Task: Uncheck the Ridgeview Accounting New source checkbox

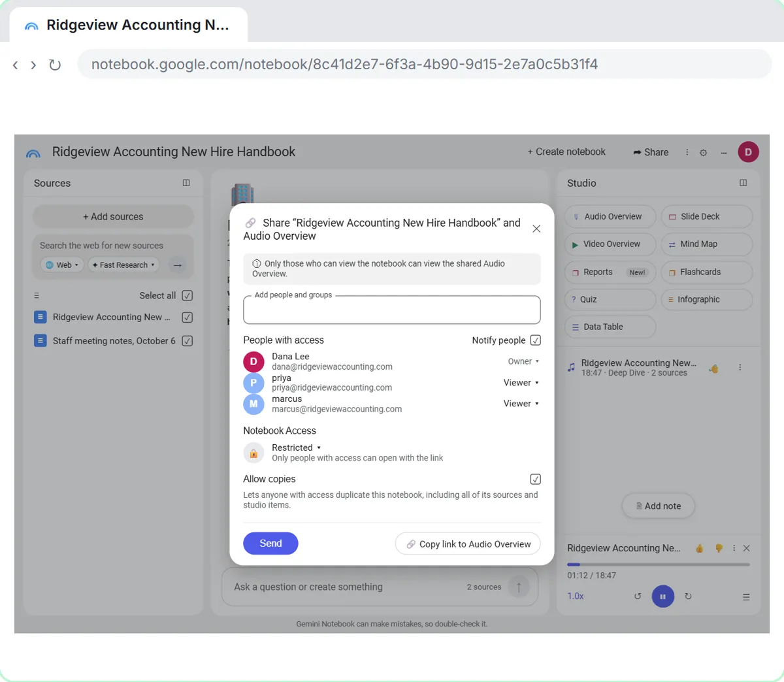Action: click(x=188, y=317)
